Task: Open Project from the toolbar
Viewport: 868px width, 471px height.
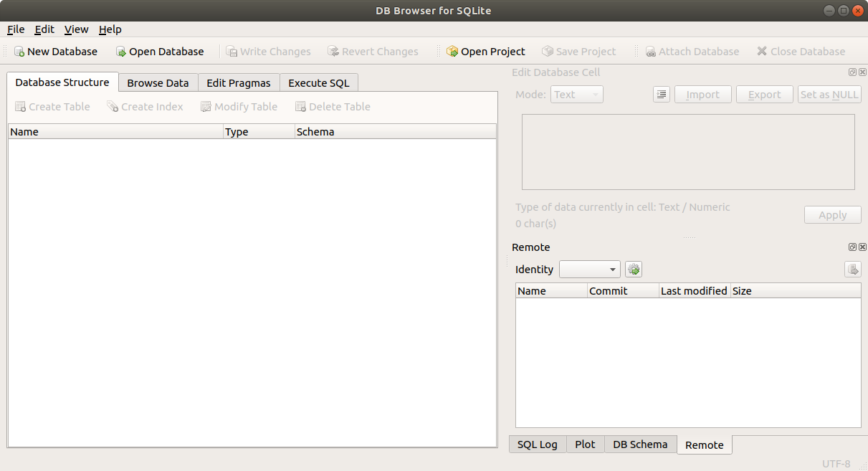Action: [x=486, y=52]
